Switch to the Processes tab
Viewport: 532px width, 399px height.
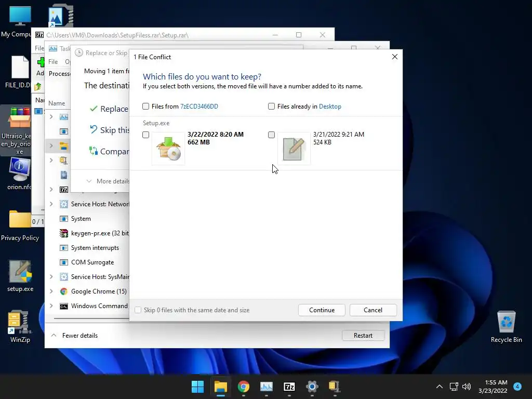click(60, 74)
